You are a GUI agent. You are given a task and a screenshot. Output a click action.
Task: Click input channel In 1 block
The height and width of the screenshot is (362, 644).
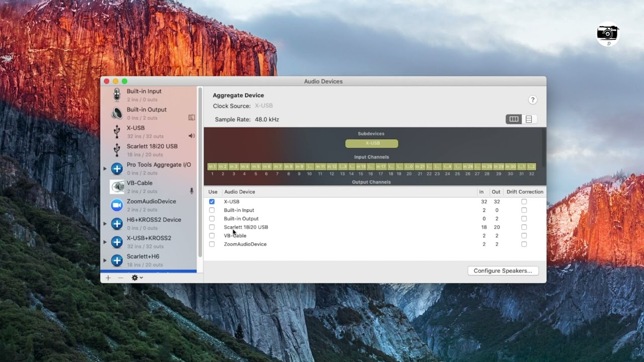(212, 166)
